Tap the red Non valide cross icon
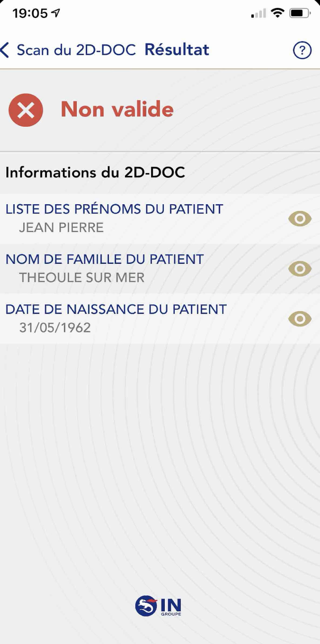 26,110
